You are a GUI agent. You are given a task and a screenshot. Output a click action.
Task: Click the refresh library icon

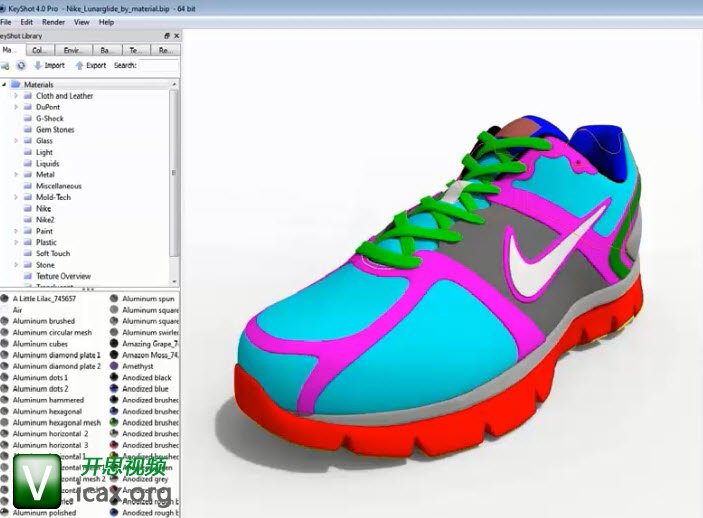21,65
